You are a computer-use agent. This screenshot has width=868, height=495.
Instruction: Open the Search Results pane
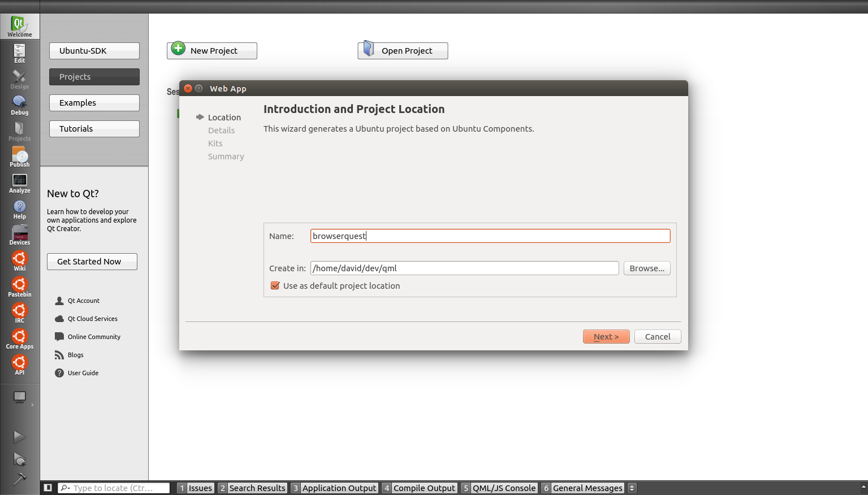252,488
